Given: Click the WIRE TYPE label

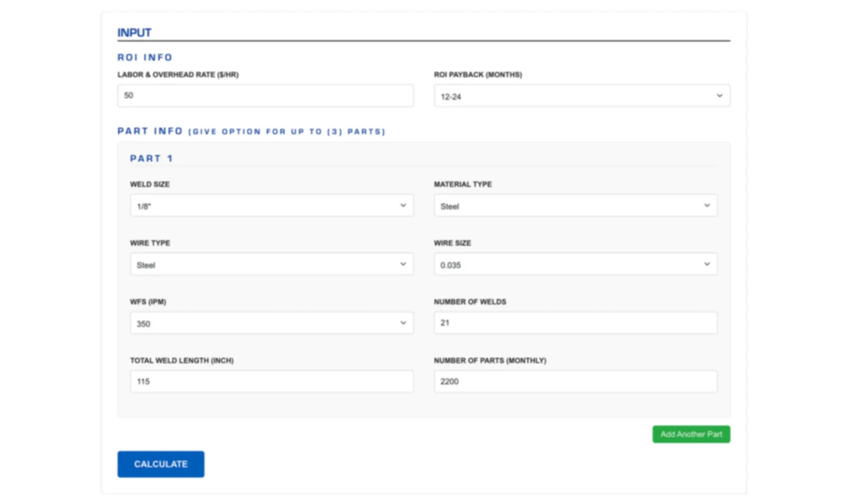Looking at the screenshot, I should 150,243.
